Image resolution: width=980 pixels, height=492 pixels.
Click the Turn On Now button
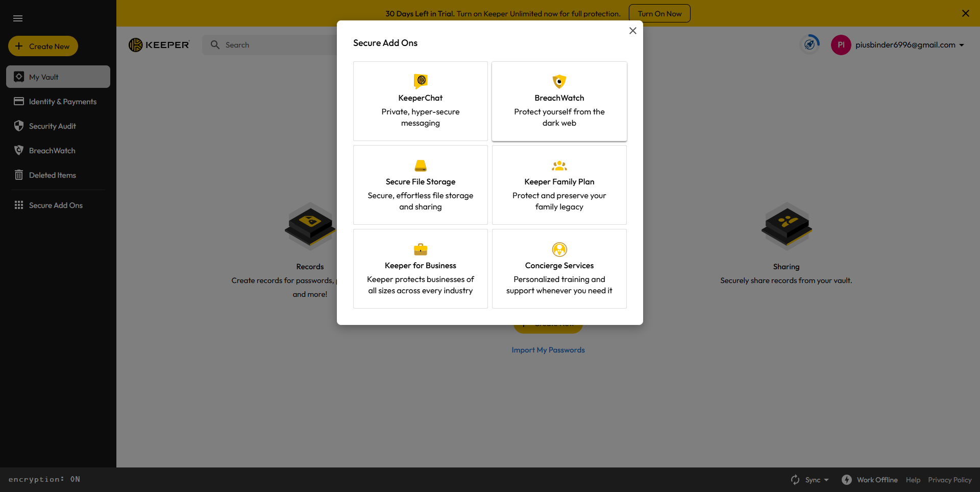pyautogui.click(x=659, y=14)
